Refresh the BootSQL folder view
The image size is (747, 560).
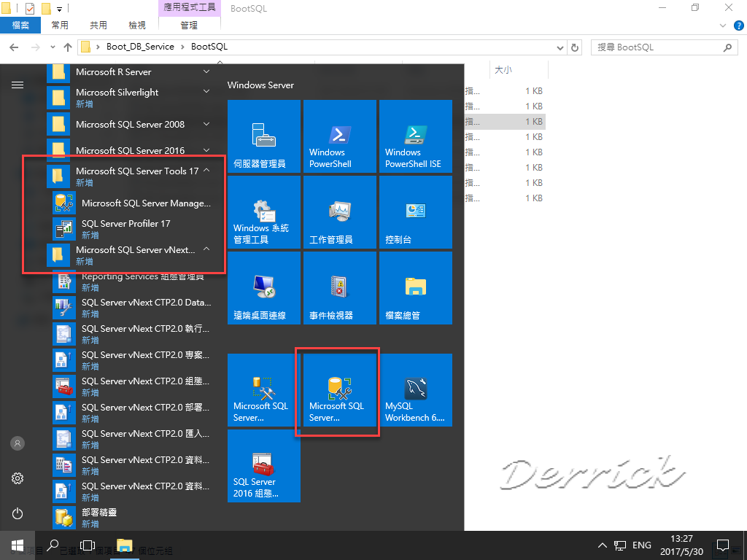(576, 47)
